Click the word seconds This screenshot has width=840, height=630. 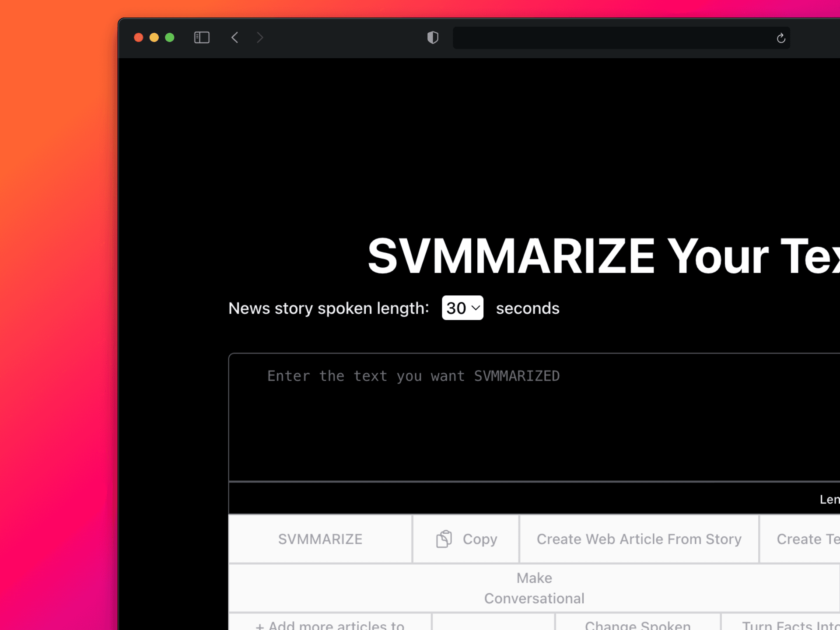coord(528,308)
